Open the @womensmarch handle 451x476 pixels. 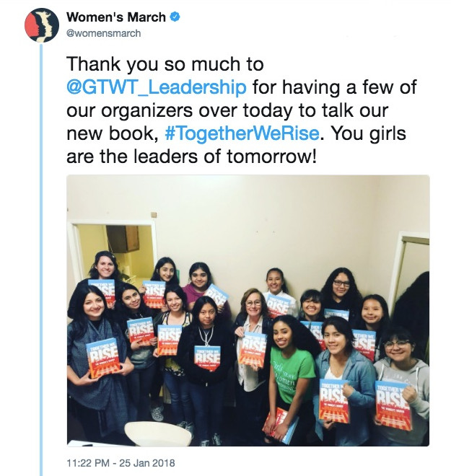[104, 33]
